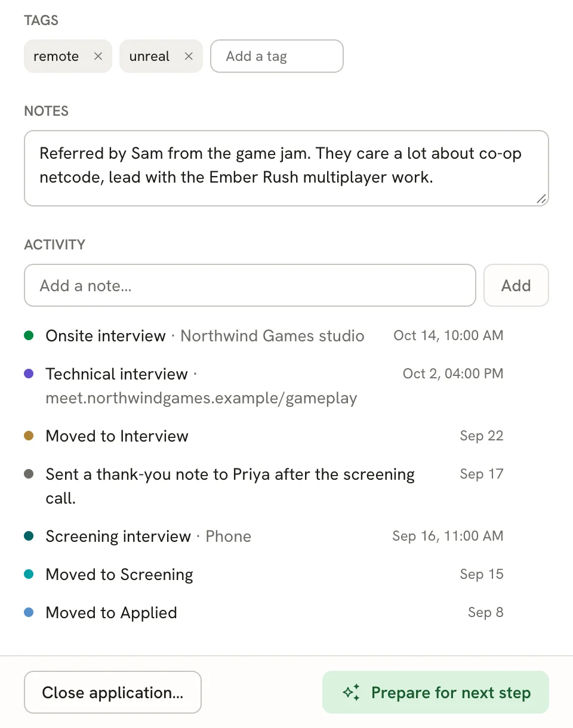Click the Sep 16, 11:00 AM timestamp
Screen dimensions: 573x728
448,536
